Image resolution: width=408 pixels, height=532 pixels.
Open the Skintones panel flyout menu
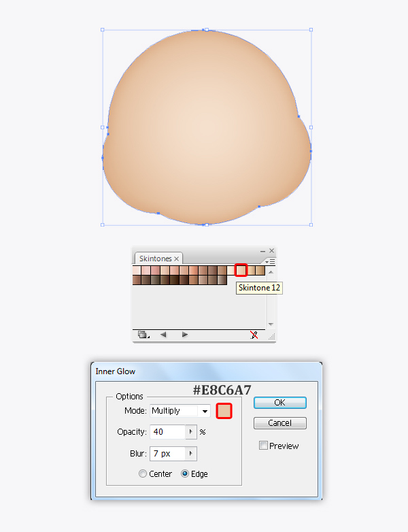271,262
